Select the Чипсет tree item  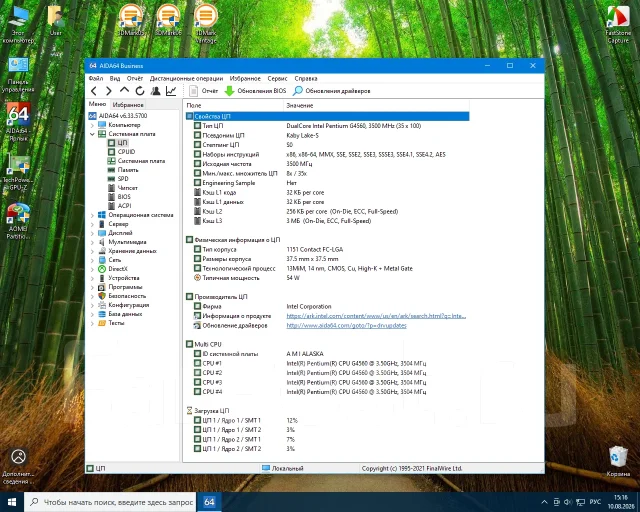coord(122,188)
